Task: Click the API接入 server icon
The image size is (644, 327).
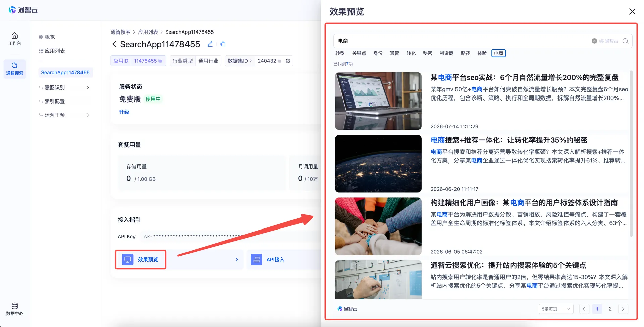Action: [256, 259]
